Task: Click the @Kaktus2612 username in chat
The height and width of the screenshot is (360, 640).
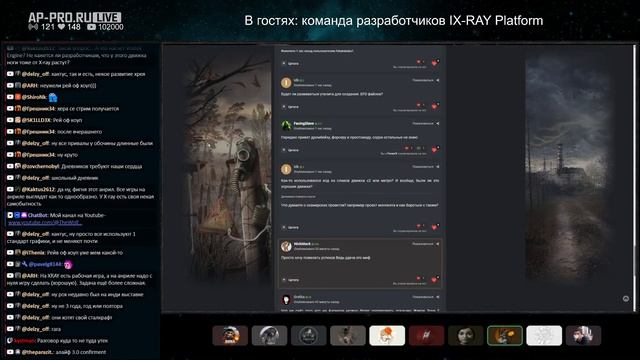Action: tap(38, 189)
